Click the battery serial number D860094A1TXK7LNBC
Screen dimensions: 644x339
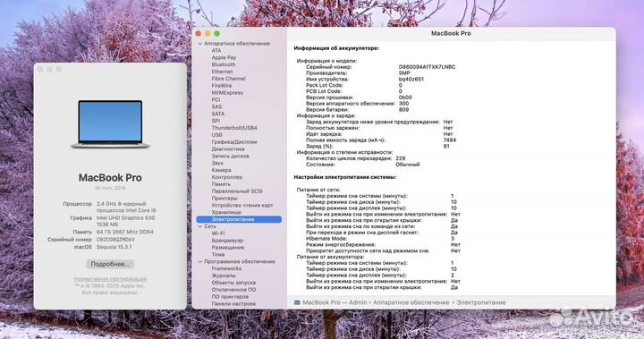[x=427, y=67]
